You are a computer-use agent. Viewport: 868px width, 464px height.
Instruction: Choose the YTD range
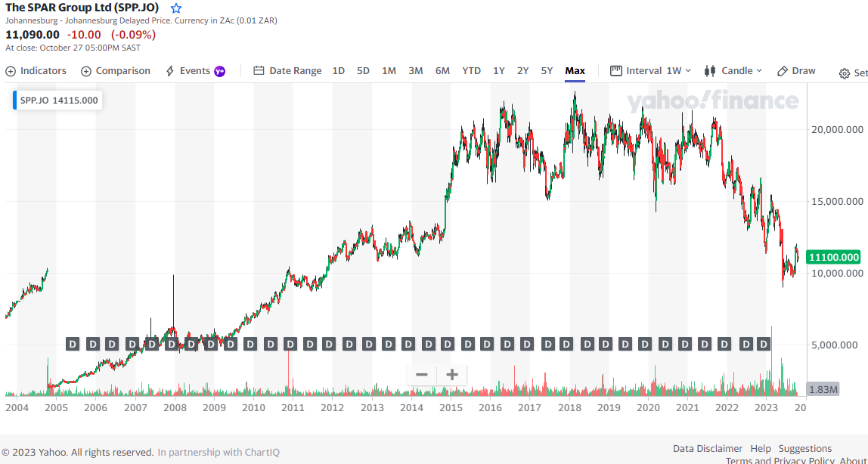(x=472, y=71)
